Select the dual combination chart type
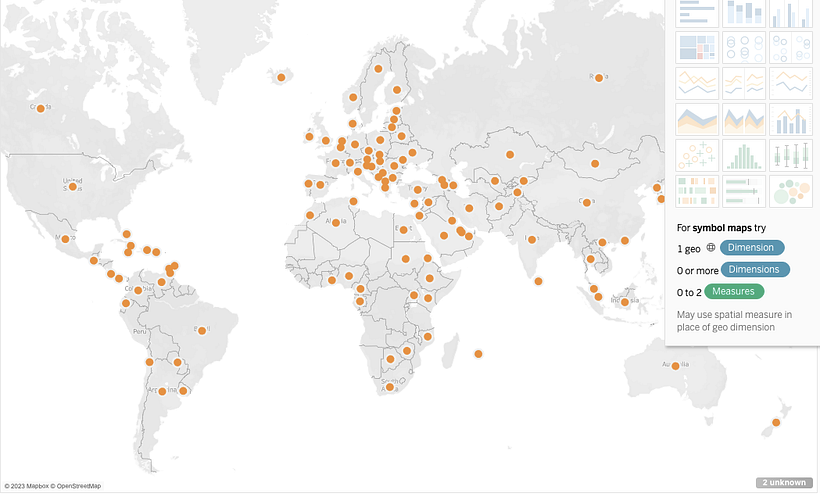The height and width of the screenshot is (496, 820). point(791,119)
